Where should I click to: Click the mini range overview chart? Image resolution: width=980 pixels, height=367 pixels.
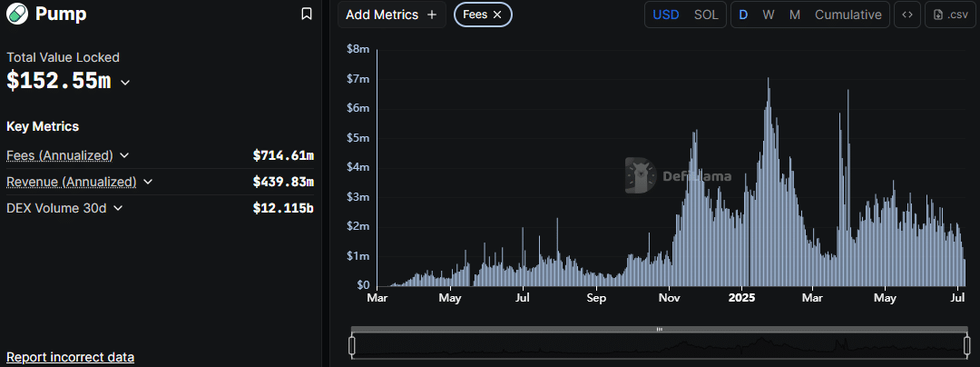pyautogui.click(x=660, y=345)
